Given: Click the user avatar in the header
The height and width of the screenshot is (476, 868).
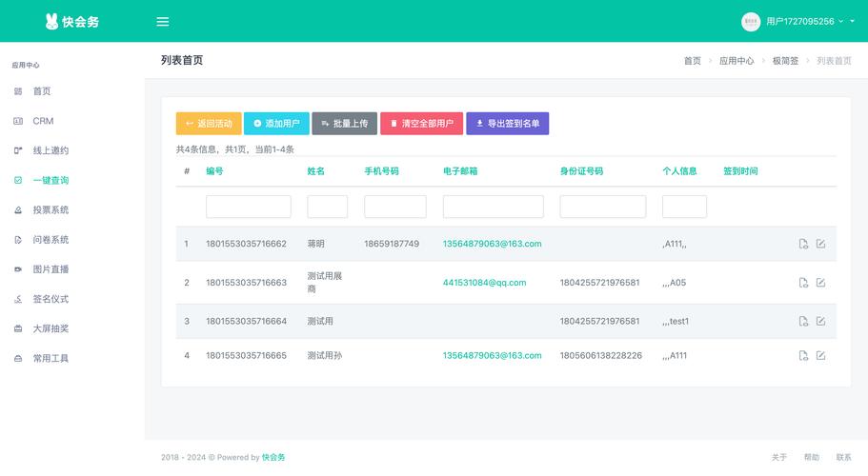Looking at the screenshot, I should tap(751, 22).
